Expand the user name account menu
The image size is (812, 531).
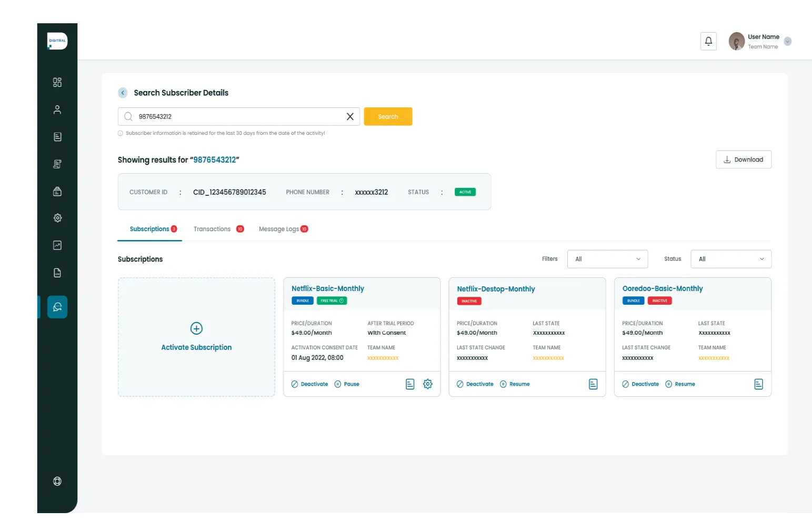coord(788,42)
